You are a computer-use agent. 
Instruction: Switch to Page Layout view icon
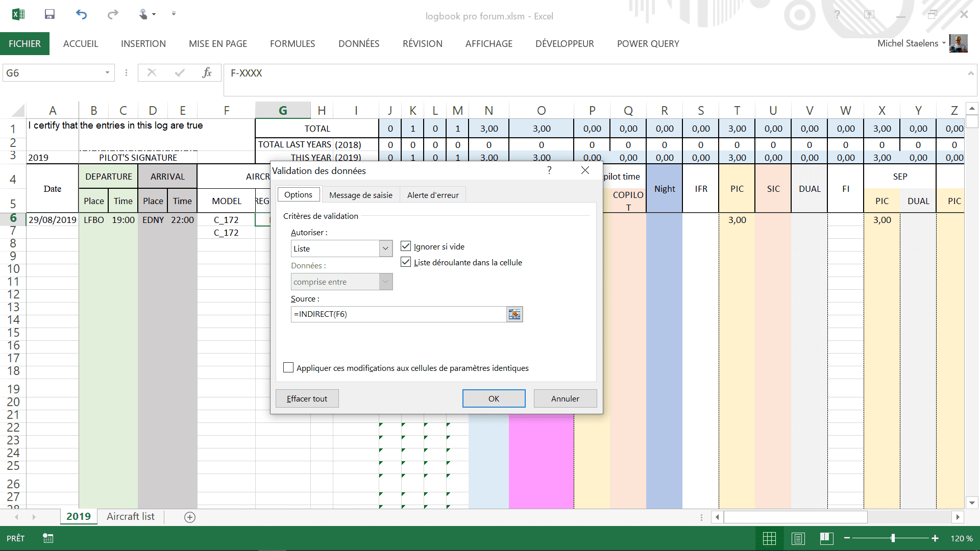point(798,538)
